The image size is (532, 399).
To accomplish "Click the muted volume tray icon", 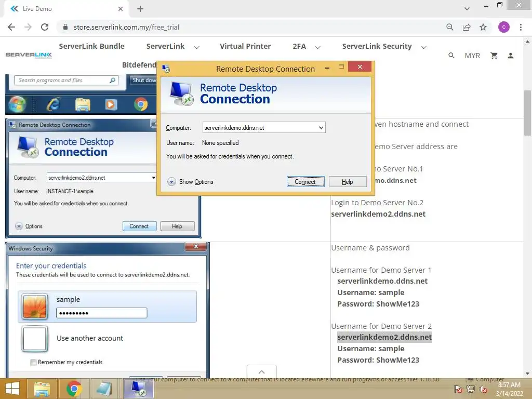I will [x=483, y=389].
